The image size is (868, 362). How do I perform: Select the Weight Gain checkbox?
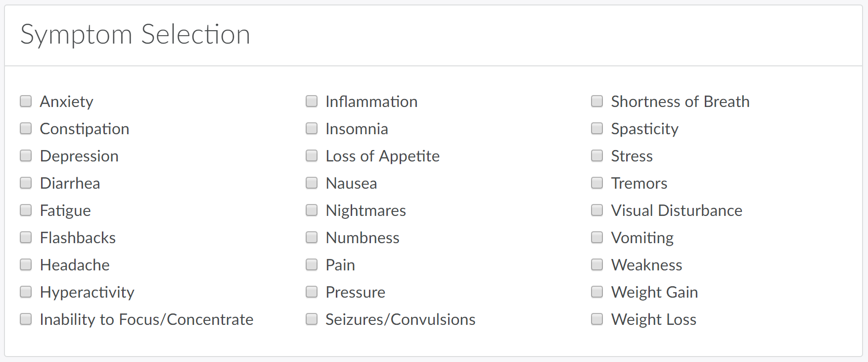[597, 292]
